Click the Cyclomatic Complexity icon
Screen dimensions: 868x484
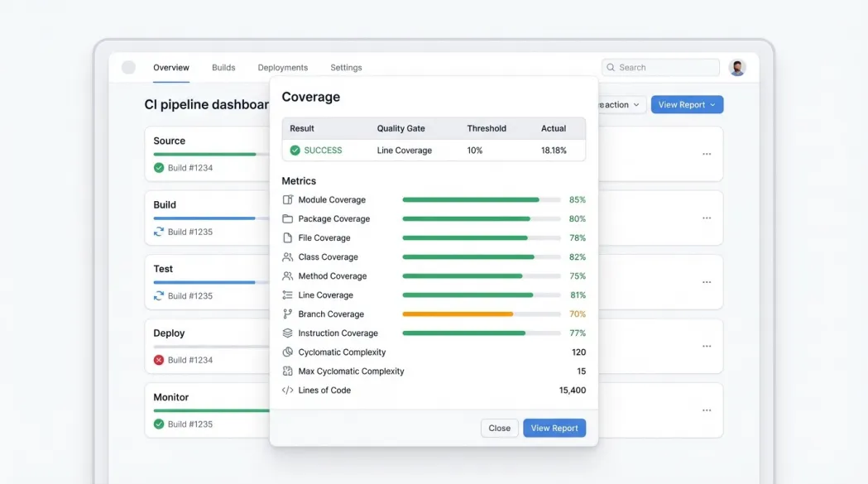(288, 352)
